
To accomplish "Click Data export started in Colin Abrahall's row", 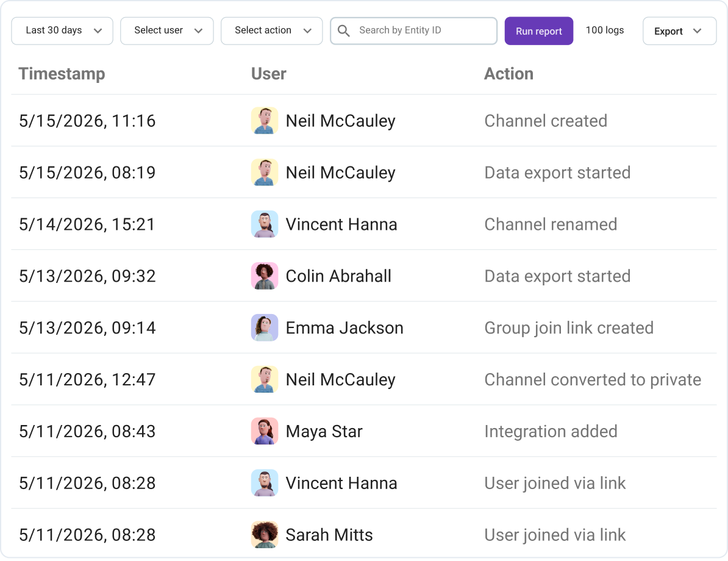I will (x=557, y=277).
